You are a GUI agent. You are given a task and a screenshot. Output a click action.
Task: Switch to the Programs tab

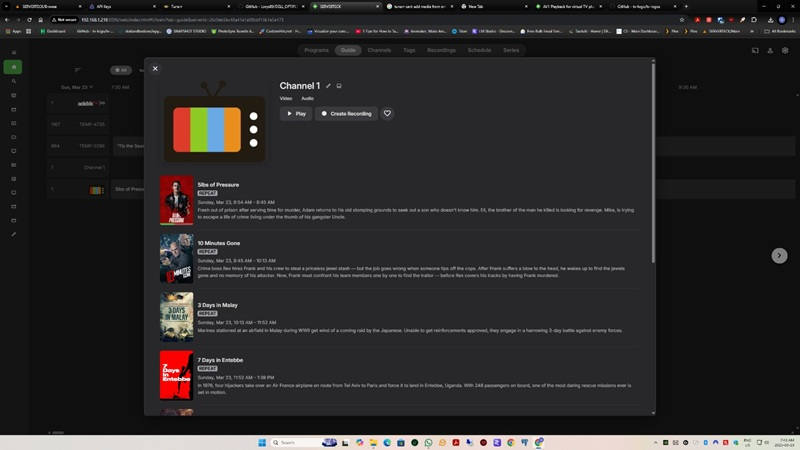316,50
